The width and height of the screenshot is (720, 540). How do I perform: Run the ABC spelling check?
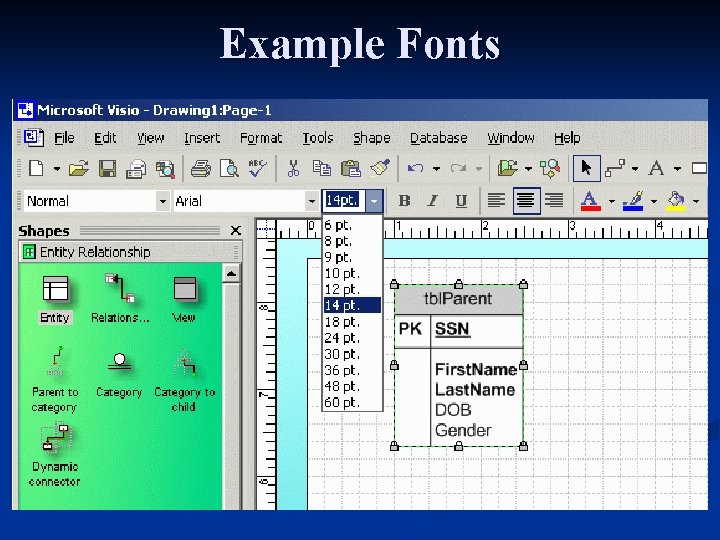(257, 168)
